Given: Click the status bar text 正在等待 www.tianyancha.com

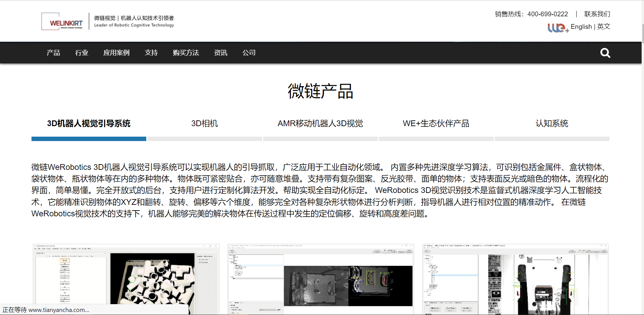Looking at the screenshot, I should (46, 310).
